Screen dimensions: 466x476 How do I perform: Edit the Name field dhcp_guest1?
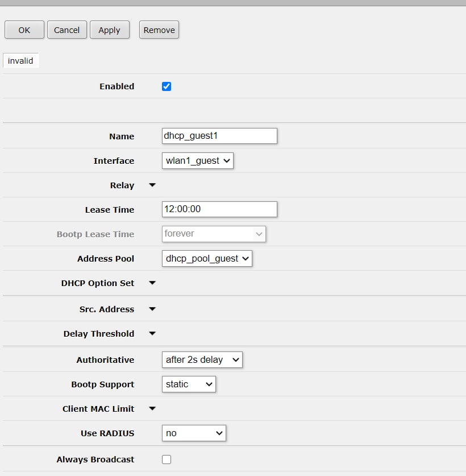219,136
